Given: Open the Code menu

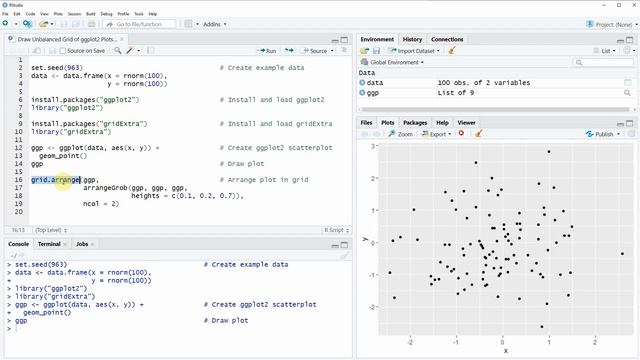Looking at the screenshot, I should (30, 14).
